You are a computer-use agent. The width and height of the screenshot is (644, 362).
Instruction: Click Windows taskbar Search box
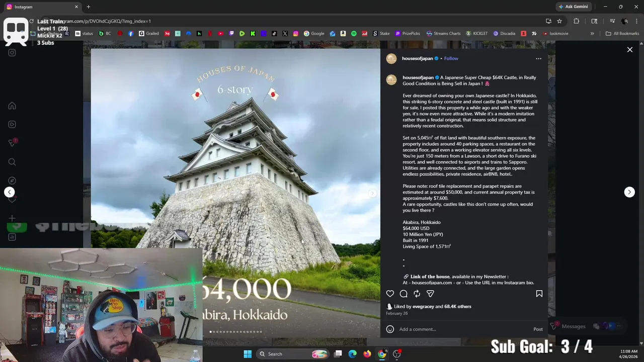pos(293,354)
